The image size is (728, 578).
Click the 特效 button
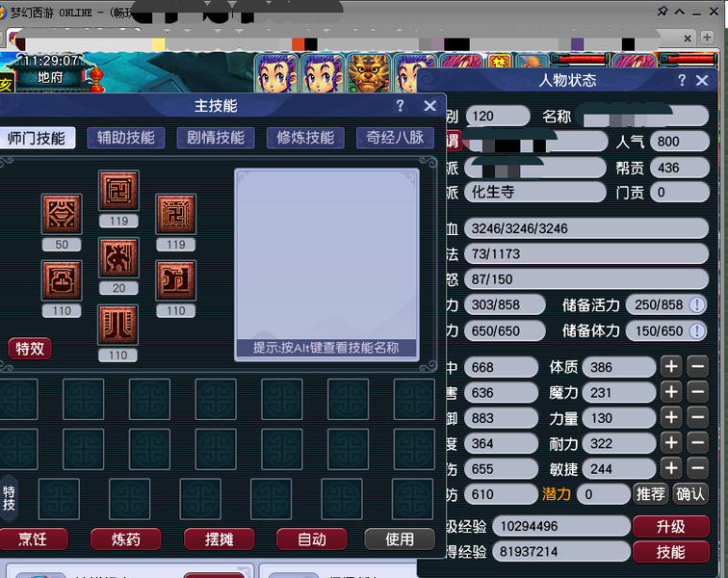30,348
